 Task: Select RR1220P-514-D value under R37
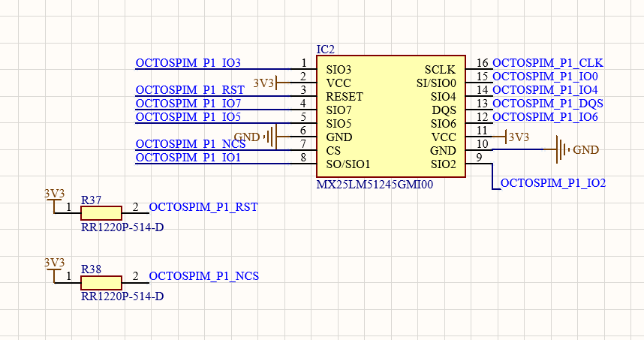pyautogui.click(x=122, y=227)
